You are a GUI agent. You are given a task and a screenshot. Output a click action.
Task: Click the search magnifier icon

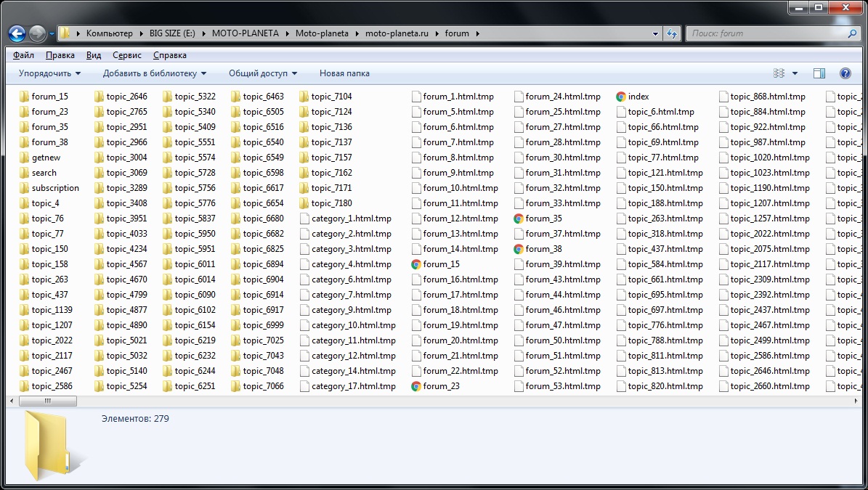(853, 33)
